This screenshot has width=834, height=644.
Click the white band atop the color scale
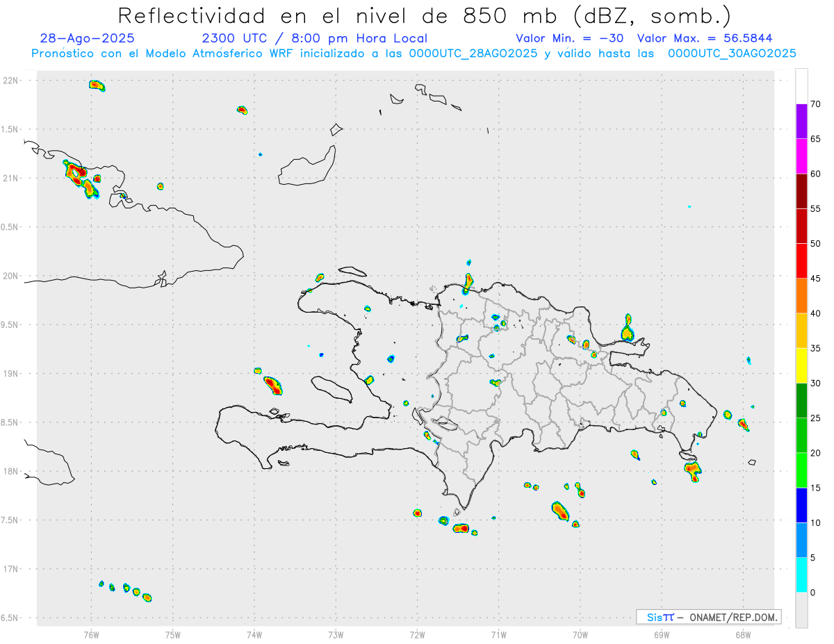[x=801, y=86]
